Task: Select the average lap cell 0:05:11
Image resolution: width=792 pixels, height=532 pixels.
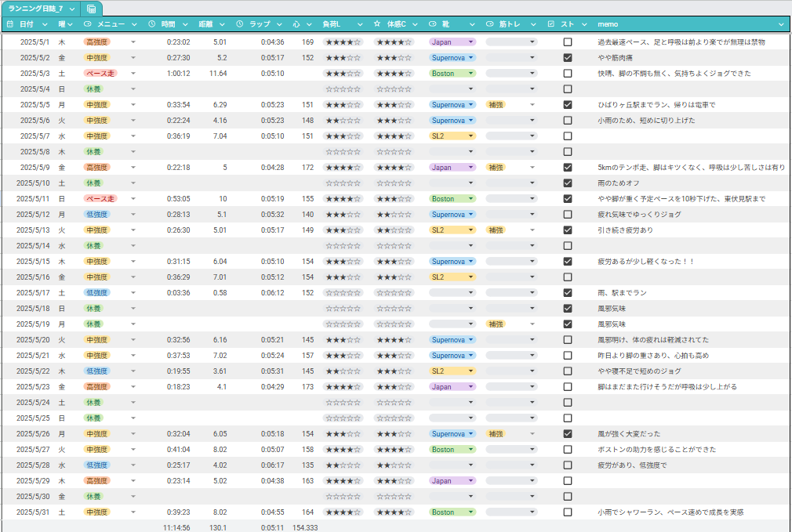Action: click(x=272, y=527)
